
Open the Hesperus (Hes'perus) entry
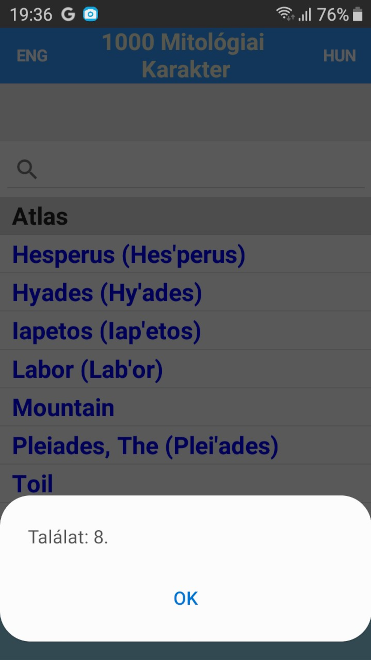click(x=185, y=254)
